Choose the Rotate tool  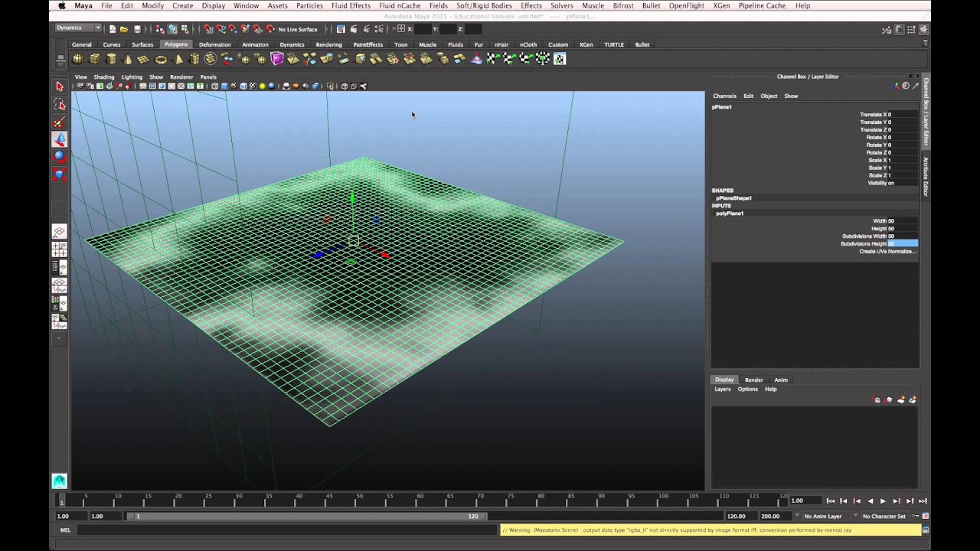coord(59,157)
